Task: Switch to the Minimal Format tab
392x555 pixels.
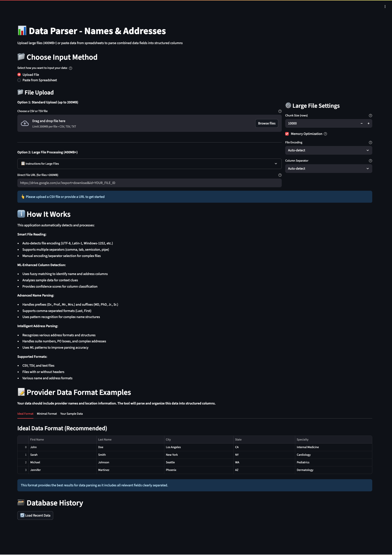Action: 47,414
